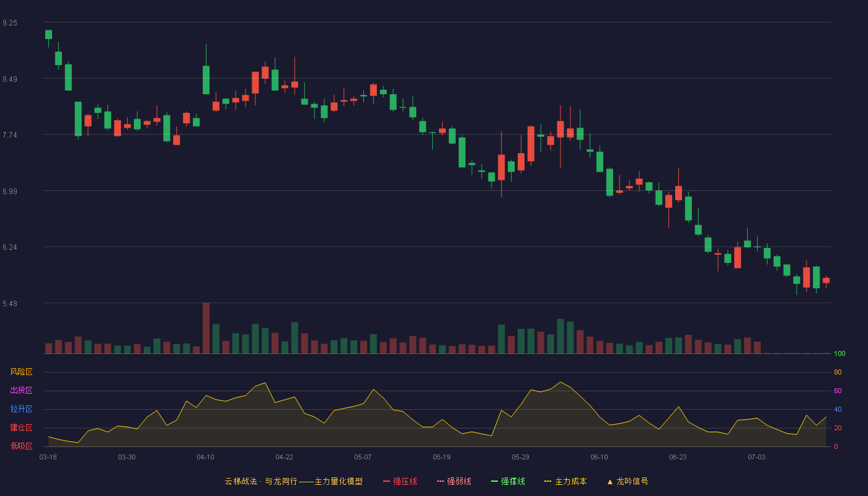The height and width of the screenshot is (496, 868).
Task: Toggle the 强撑线 legend series
Action: click(508, 481)
